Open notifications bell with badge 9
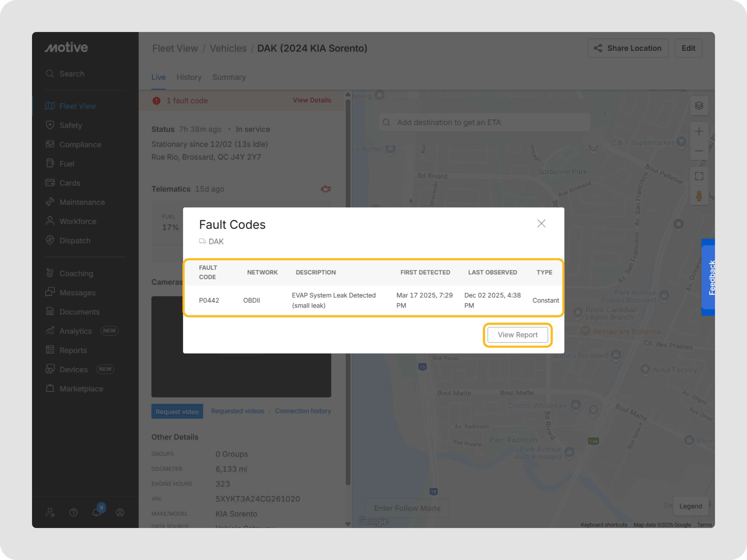Image resolution: width=747 pixels, height=560 pixels. tap(97, 512)
